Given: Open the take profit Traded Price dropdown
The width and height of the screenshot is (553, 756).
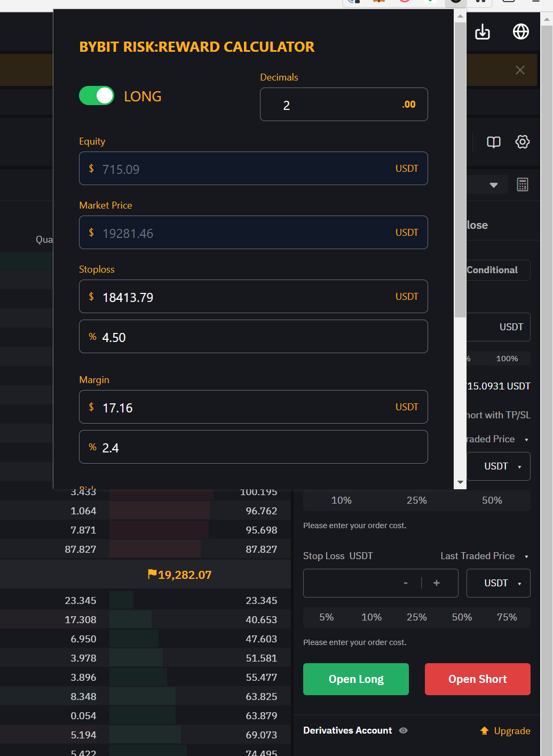Looking at the screenshot, I should click(x=498, y=439).
